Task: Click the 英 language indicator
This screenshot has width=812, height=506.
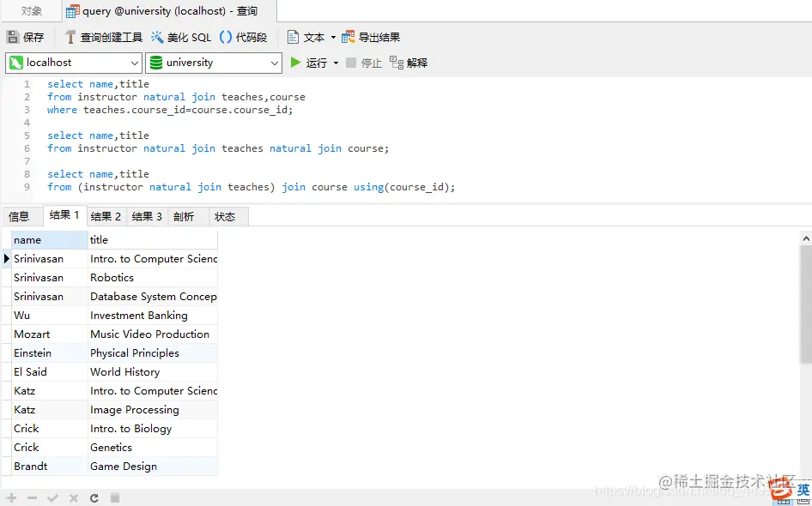Action: pos(803,489)
